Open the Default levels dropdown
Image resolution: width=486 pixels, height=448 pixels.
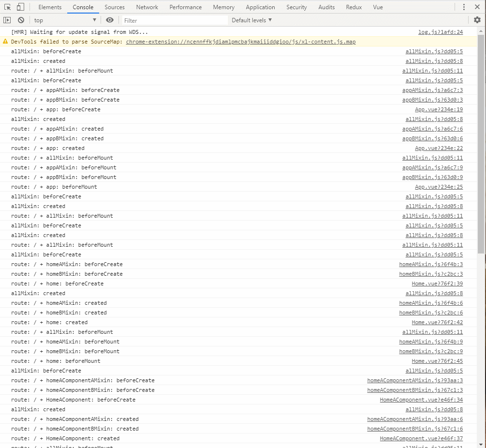(x=251, y=20)
